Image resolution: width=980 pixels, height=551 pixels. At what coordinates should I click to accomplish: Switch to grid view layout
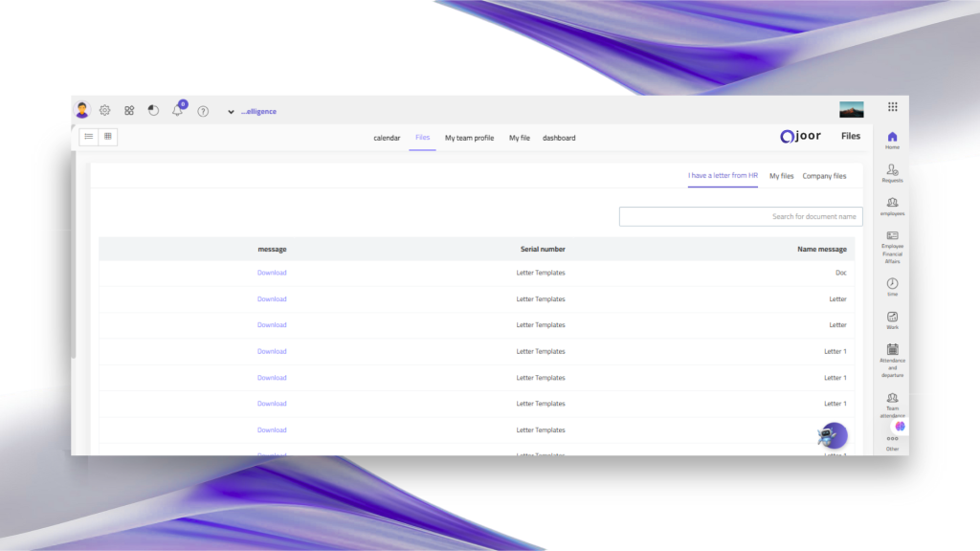108,137
